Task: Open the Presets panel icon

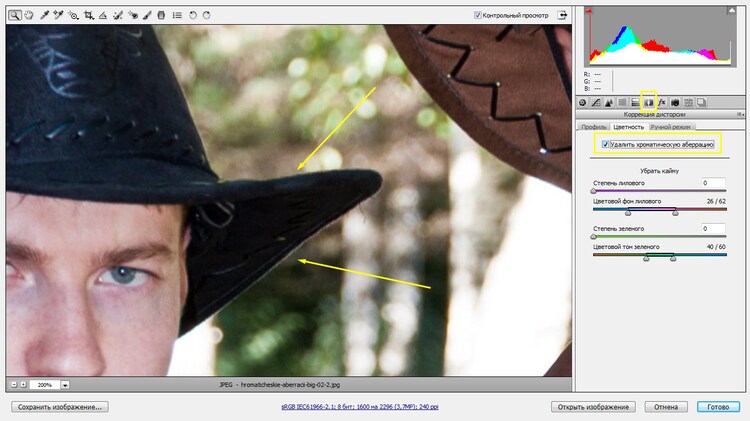Action: point(688,102)
